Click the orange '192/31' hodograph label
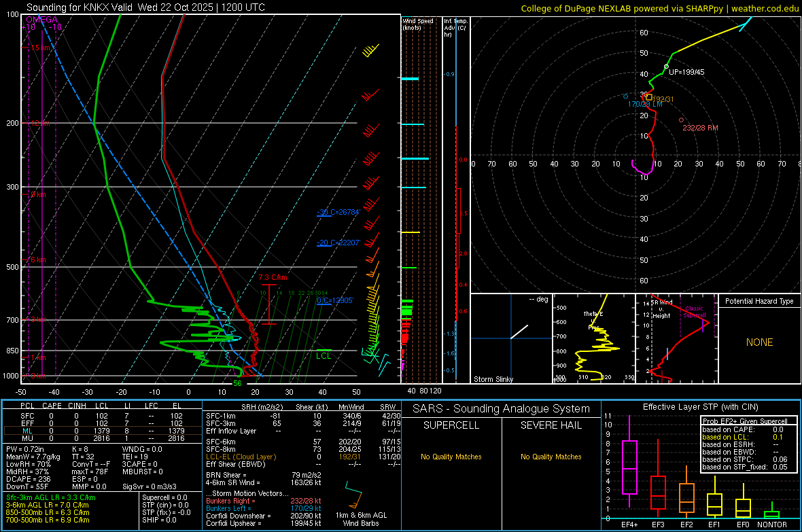Screen dimensions: 802x532 pyautogui.click(x=663, y=99)
